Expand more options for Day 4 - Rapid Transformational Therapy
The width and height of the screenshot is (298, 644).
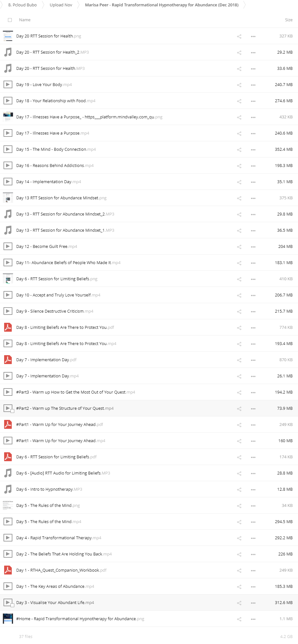[253, 538]
